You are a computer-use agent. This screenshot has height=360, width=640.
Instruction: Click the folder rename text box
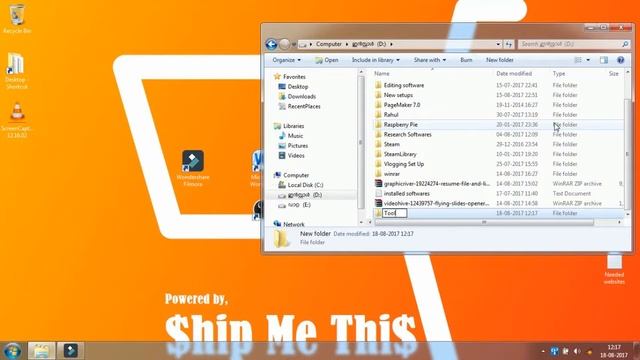tap(394, 213)
